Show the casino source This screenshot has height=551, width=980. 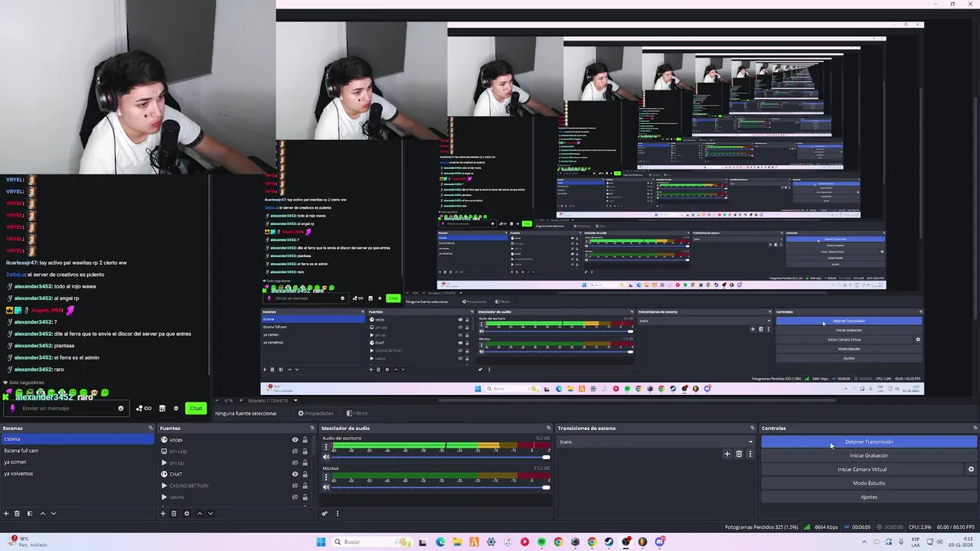(295, 497)
